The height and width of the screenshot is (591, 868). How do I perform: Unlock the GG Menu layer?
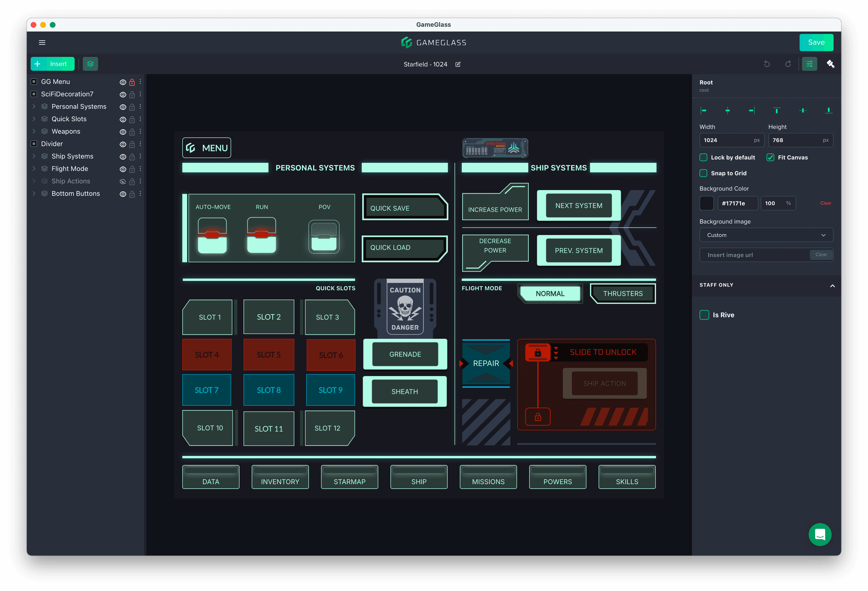click(132, 82)
